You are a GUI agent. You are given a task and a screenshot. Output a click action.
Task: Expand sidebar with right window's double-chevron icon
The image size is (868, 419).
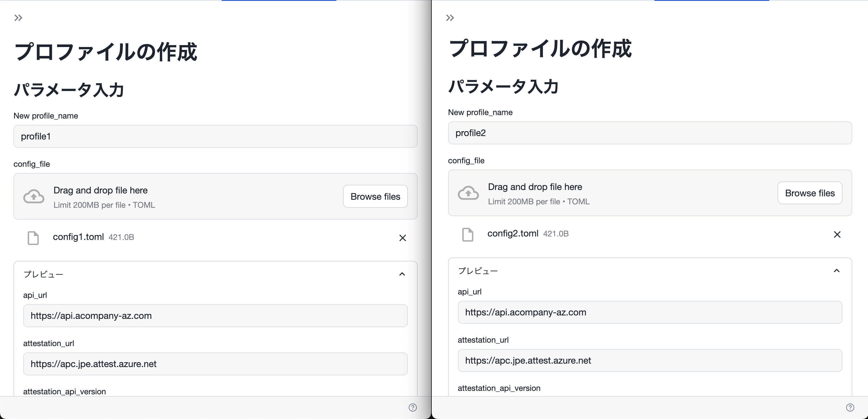coord(450,18)
